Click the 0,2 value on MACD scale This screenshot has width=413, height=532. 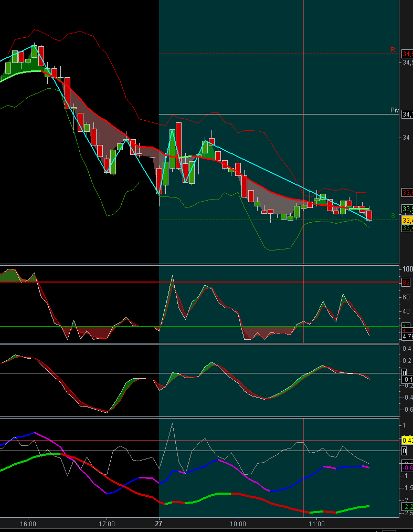point(407,361)
